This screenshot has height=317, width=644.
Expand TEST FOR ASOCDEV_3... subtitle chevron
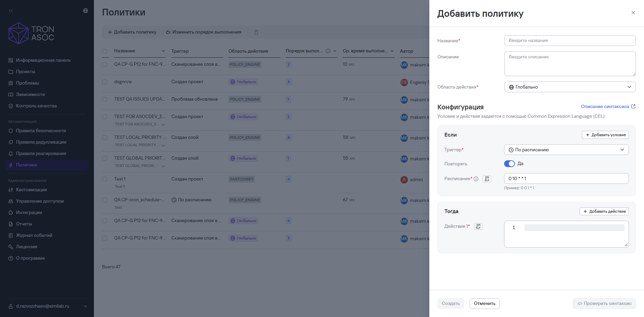[163, 124]
